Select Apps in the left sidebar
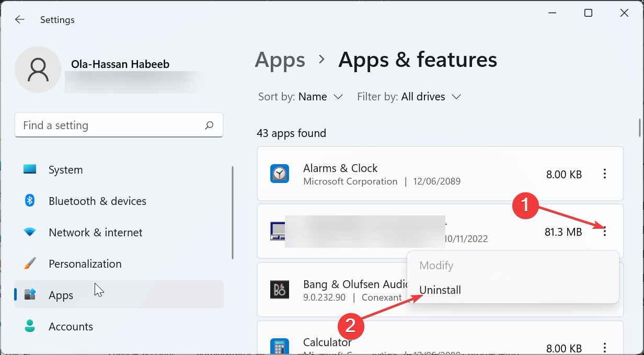This screenshot has width=644, height=355. [x=61, y=295]
